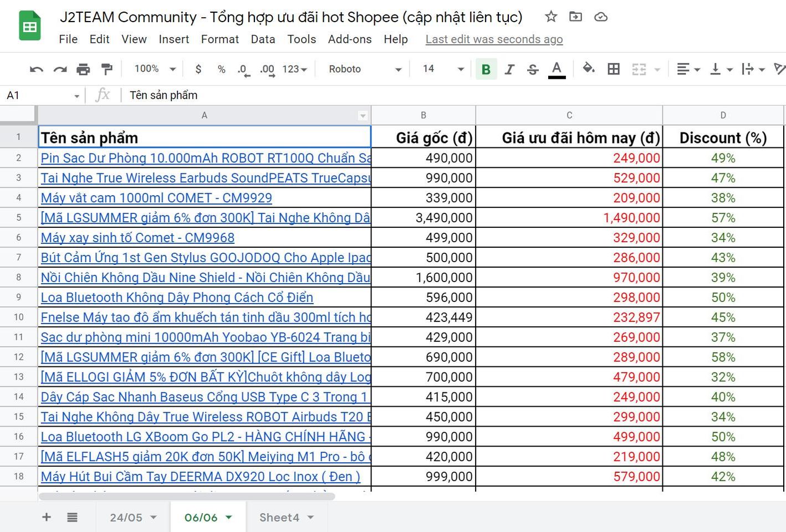The width and height of the screenshot is (786, 532).
Task: Open the borders tool
Action: [614, 69]
